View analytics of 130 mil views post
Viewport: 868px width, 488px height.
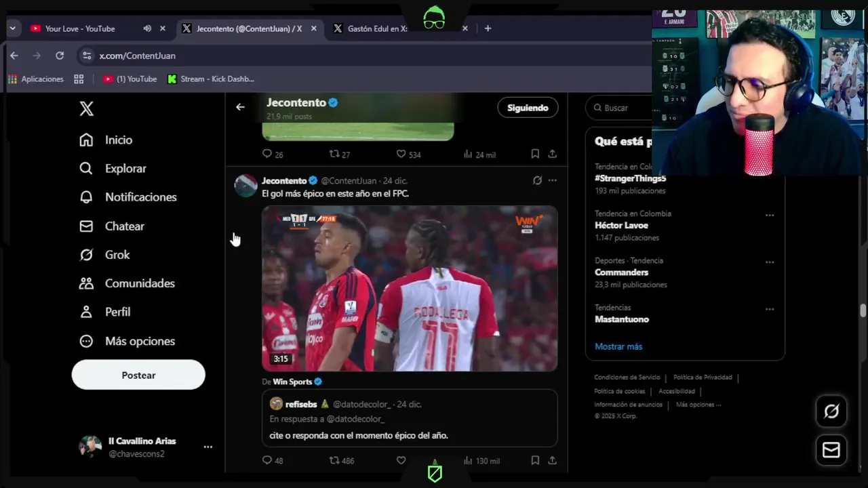pos(481,460)
